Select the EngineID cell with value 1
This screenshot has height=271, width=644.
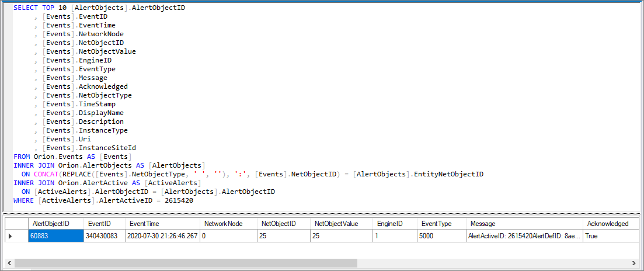(395, 236)
